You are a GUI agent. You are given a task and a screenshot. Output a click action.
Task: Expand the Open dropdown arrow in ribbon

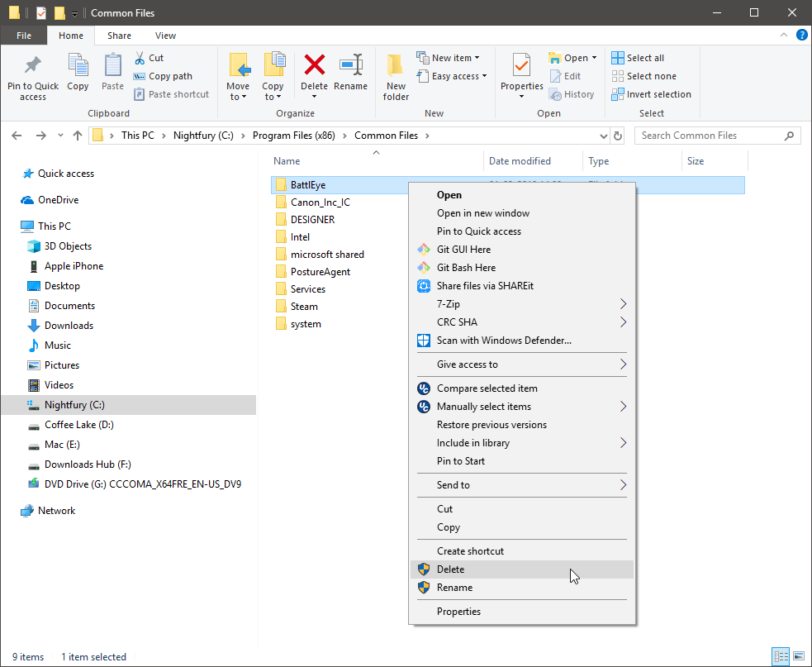(594, 58)
